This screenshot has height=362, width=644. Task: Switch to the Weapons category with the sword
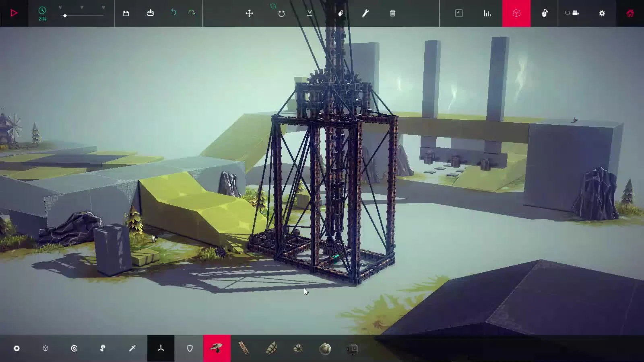[132, 348]
